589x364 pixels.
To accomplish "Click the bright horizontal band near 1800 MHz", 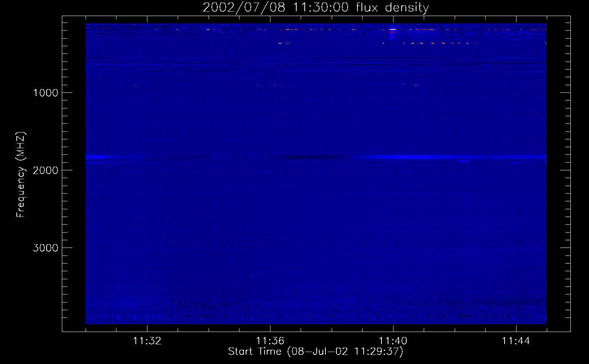I will pyautogui.click(x=316, y=157).
